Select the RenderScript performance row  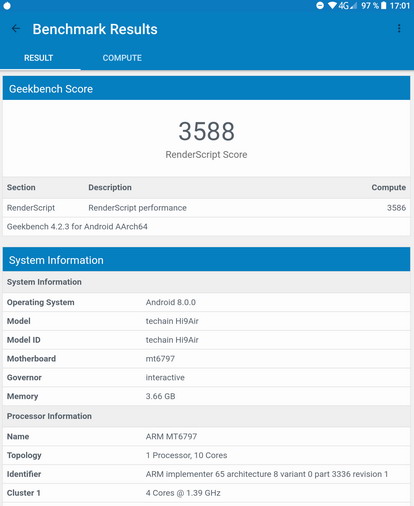[x=206, y=208]
